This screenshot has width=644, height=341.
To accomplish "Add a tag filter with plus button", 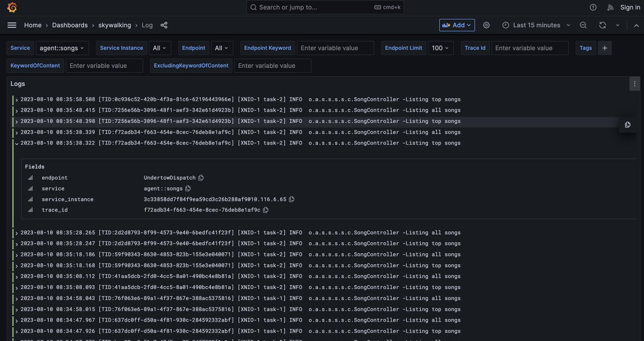I will click(605, 48).
